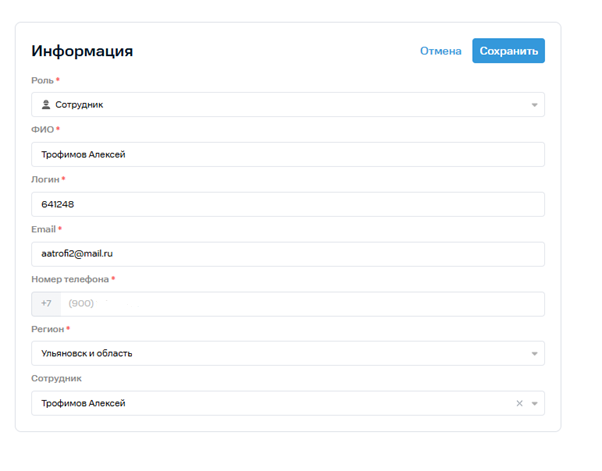Screen dimensions: 602x471
Task: Click the Email field label
Action: (44, 229)
